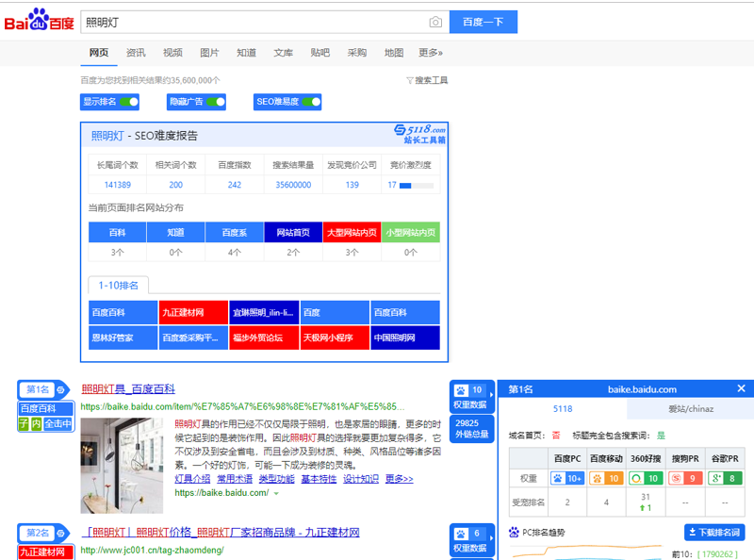Click 思林好管家 ranking tile
754x560 pixels.
pos(123,338)
